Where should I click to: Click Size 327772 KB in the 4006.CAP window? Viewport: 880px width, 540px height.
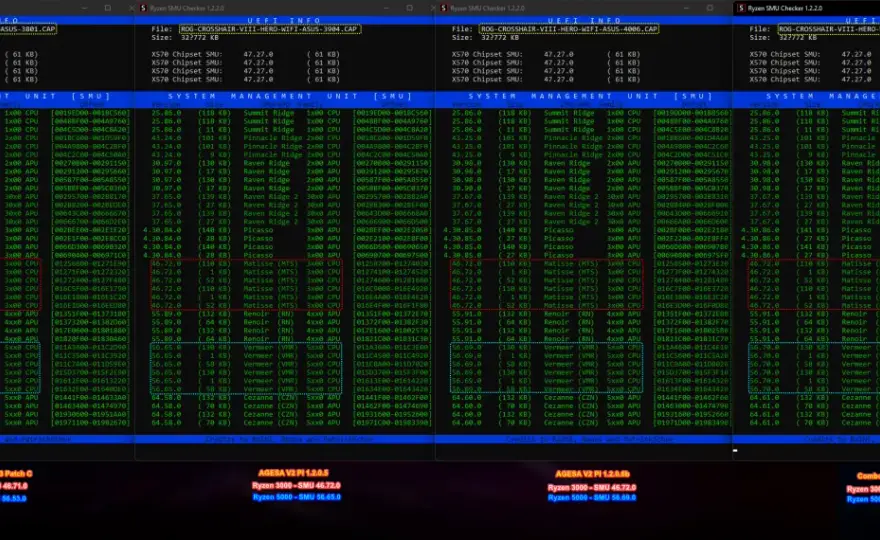pos(485,38)
